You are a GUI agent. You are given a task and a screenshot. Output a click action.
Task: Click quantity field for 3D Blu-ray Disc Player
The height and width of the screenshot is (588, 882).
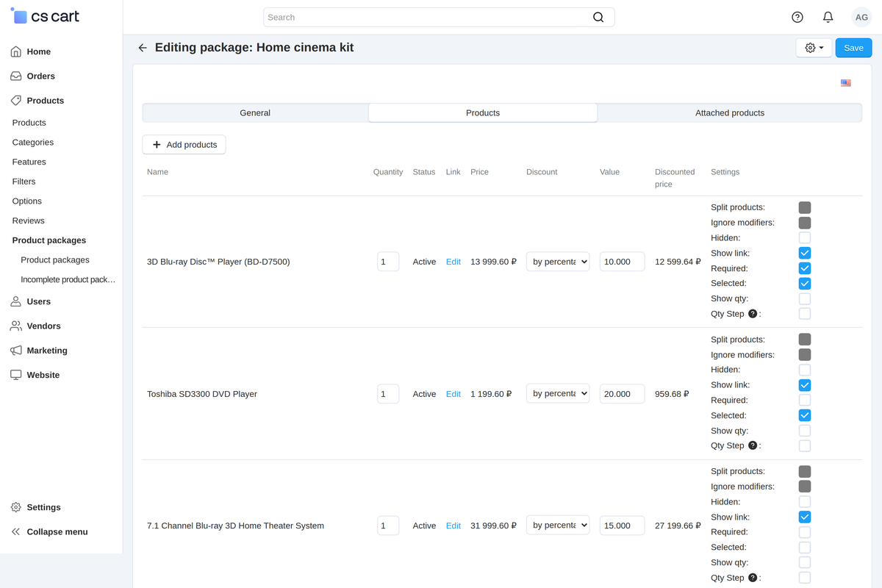[388, 262]
